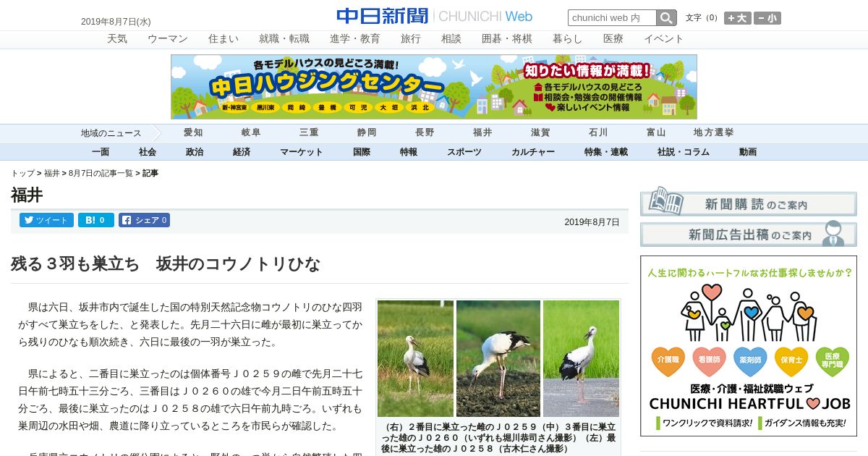Image resolution: width=868 pixels, height=456 pixels.
Task: Select 石川 regional news
Action: coord(598,132)
